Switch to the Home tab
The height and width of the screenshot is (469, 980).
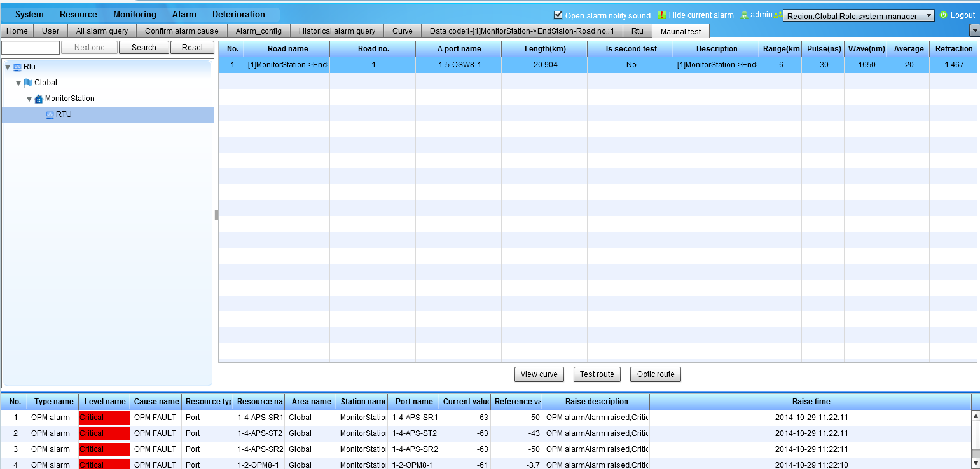pyautogui.click(x=17, y=31)
